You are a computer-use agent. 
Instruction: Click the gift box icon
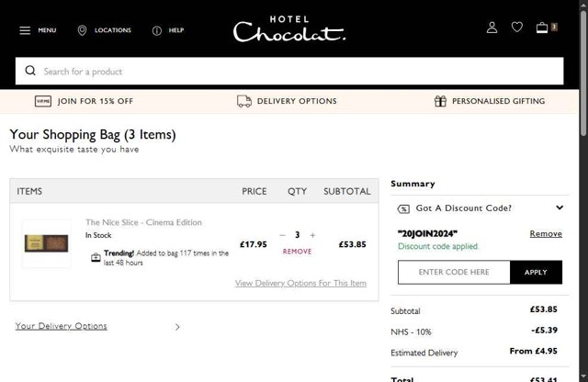tap(440, 101)
